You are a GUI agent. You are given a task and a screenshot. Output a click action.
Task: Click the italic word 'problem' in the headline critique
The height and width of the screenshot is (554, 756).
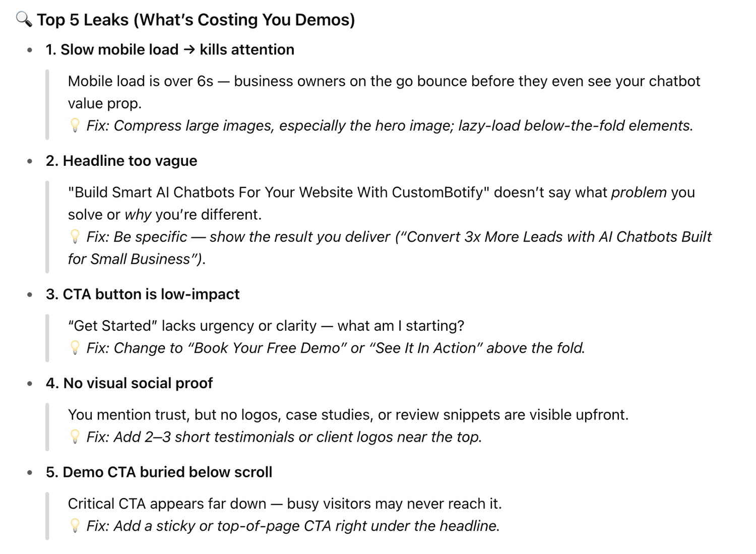[x=639, y=192]
